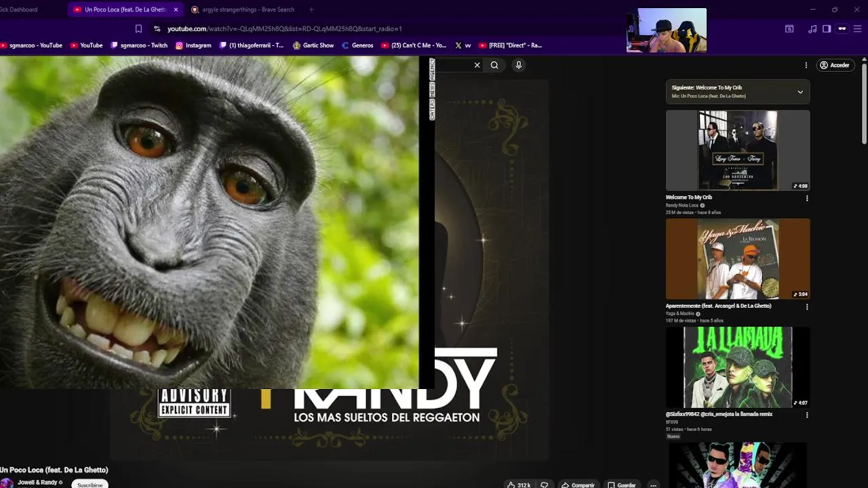Open the Brave Leo glasses icon
This screenshot has width=868, height=488.
coord(842,28)
